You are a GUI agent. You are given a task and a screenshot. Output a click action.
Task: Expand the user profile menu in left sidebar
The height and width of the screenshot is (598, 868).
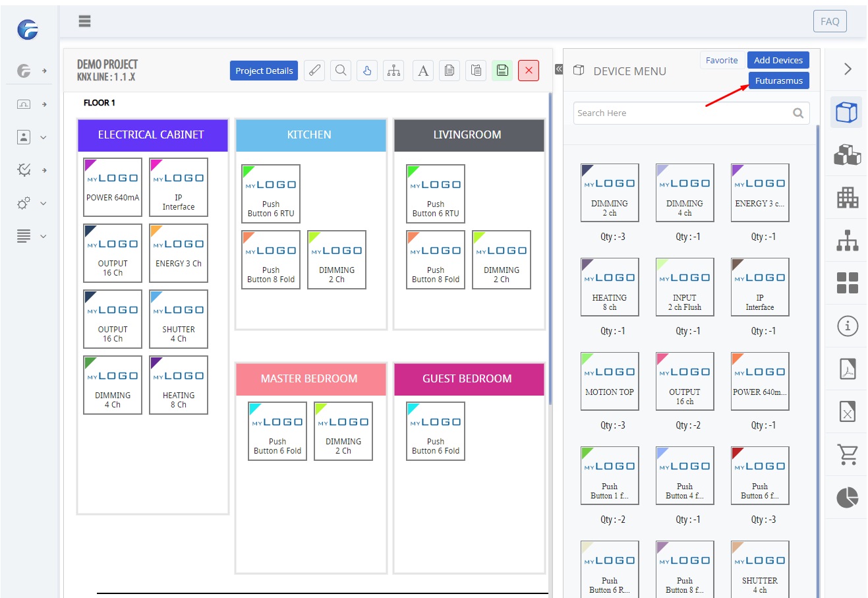31,137
